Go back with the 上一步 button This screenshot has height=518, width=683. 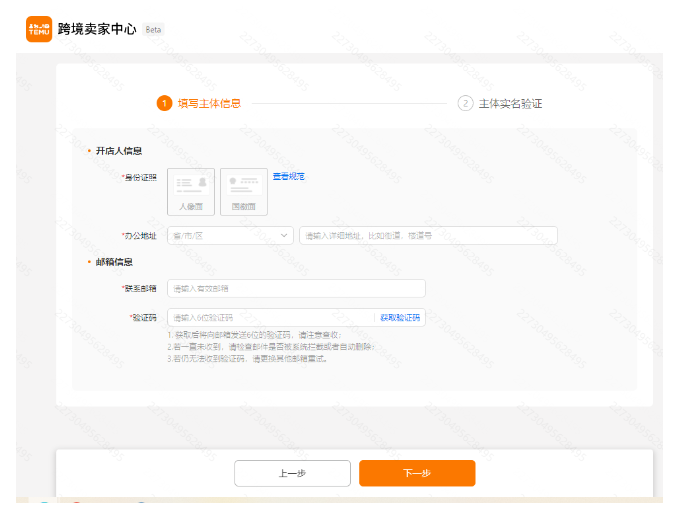coord(292,473)
